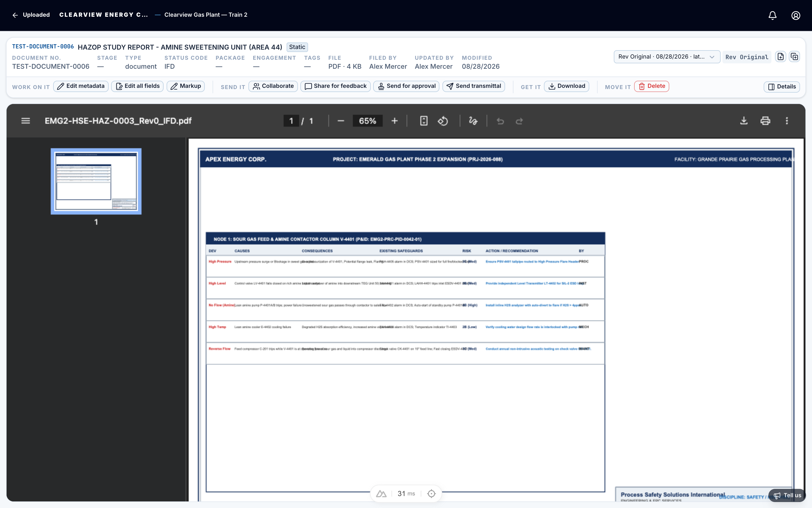Viewport: 812px width, 508px height.
Task: Click the back arrow next to Uploaded
Action: [15, 15]
